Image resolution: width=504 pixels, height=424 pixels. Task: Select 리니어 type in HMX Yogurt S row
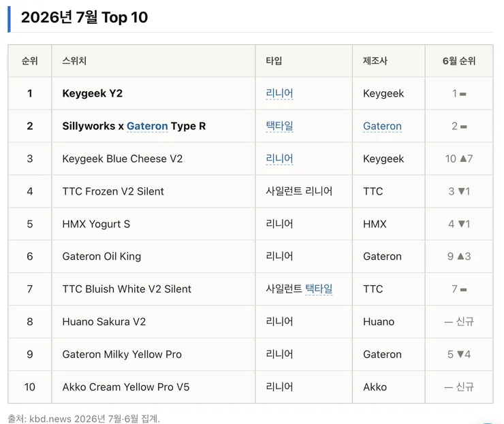(x=279, y=224)
